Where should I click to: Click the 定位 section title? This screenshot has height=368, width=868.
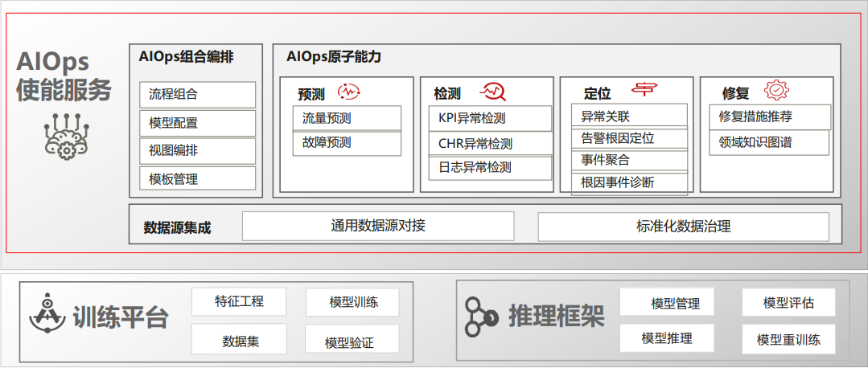[x=598, y=93]
